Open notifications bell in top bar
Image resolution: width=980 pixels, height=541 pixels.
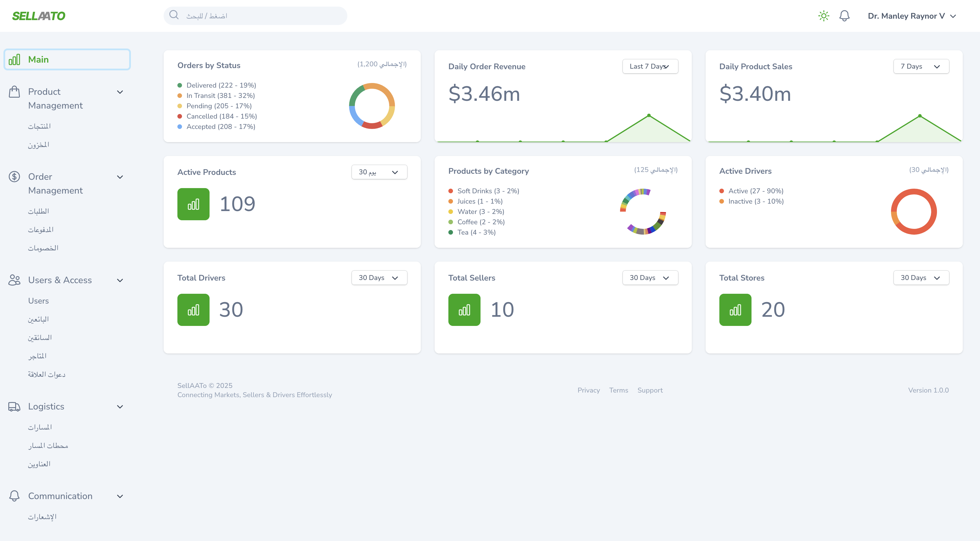pos(845,16)
